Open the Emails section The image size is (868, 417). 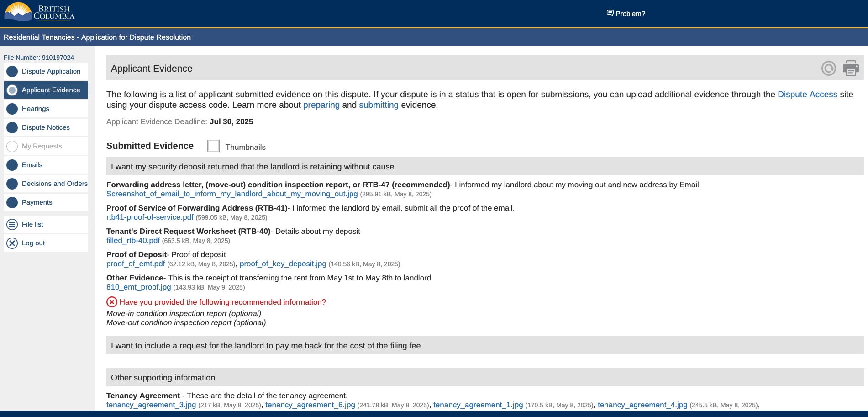pos(32,165)
